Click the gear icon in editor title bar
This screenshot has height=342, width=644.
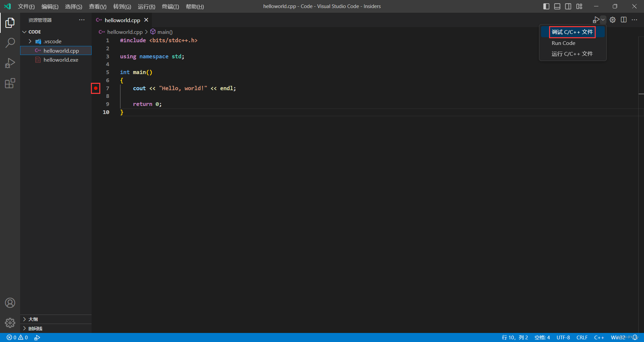[x=612, y=20]
